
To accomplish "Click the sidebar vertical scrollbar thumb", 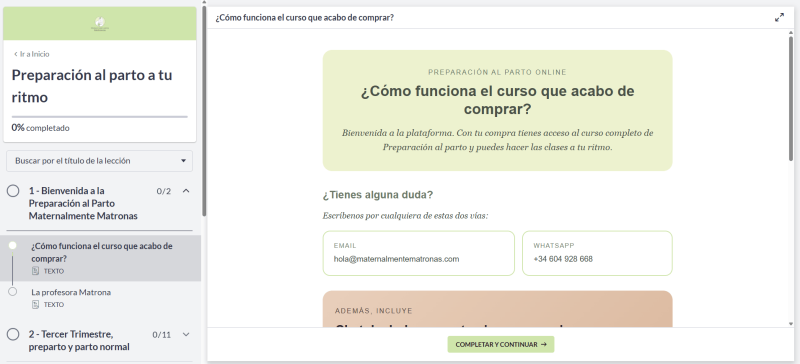I will [x=204, y=110].
